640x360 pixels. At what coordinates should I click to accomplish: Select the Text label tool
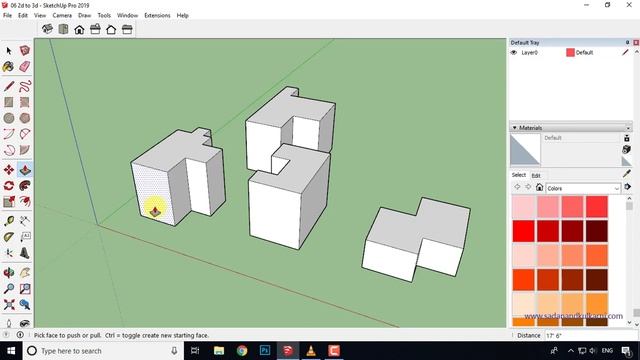click(x=25, y=237)
